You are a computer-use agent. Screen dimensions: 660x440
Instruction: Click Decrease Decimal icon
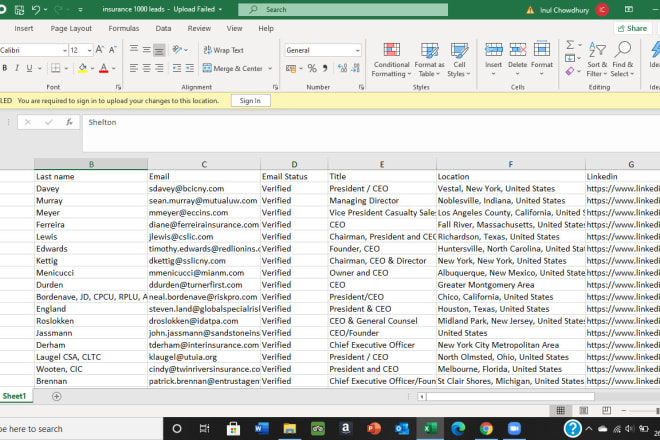pyautogui.click(x=356, y=68)
